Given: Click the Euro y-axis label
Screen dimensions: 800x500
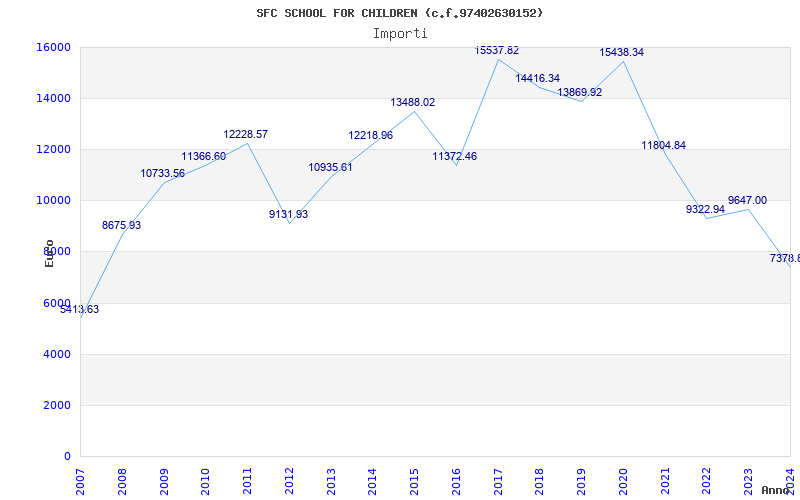Looking at the screenshot, I should tap(49, 253).
